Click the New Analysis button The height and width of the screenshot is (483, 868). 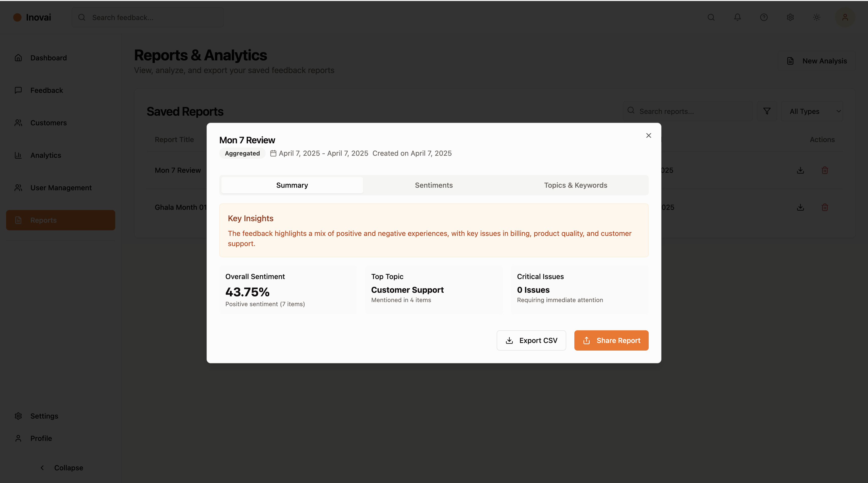click(816, 61)
